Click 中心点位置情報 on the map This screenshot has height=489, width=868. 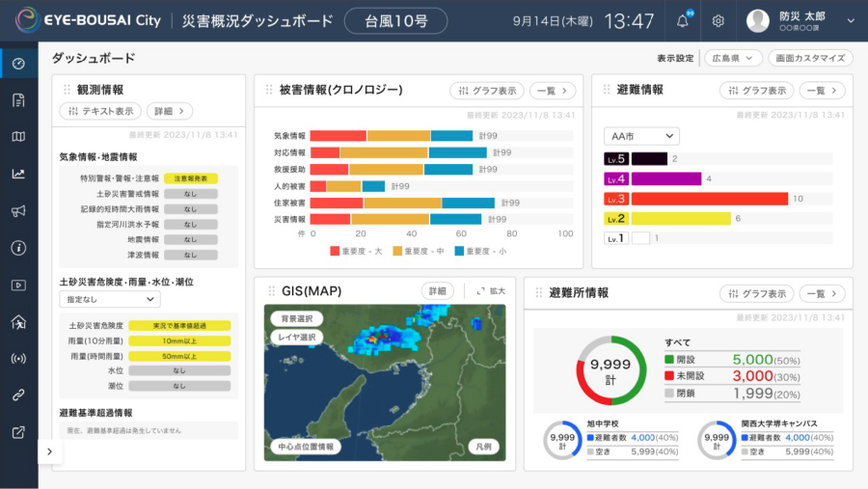click(306, 447)
